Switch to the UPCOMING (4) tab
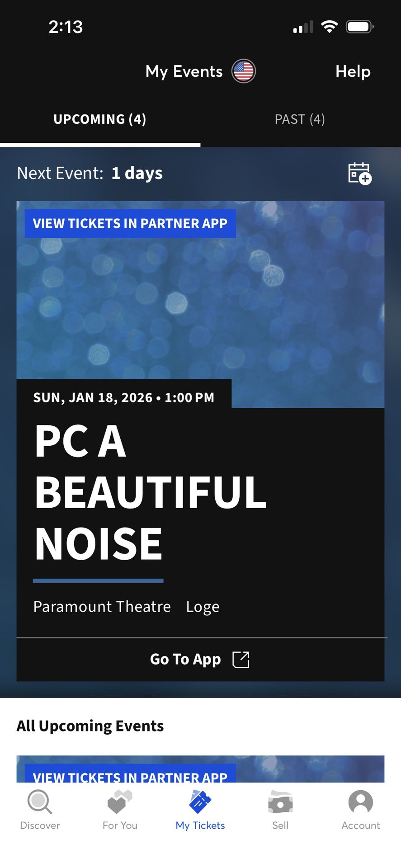The height and width of the screenshot is (868, 401). [100, 119]
